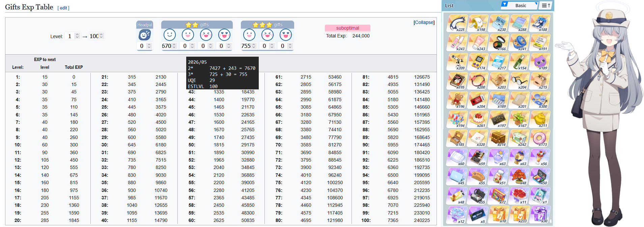
Task: Toggle the list sort order button
Action: (546, 5)
